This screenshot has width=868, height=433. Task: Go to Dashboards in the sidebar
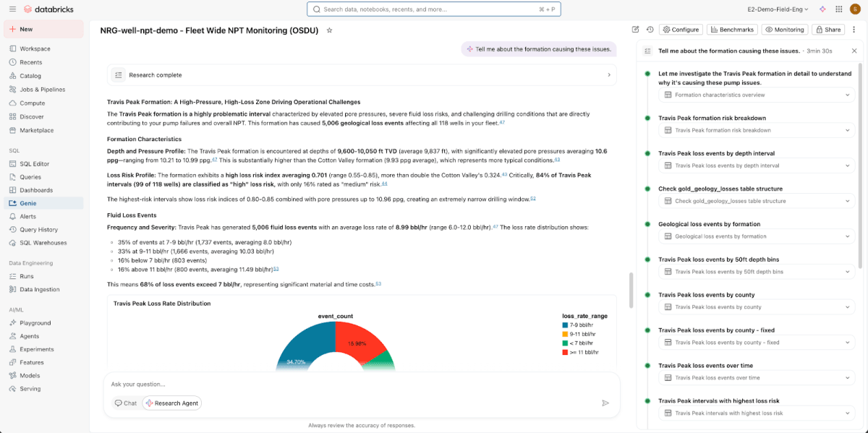[36, 190]
